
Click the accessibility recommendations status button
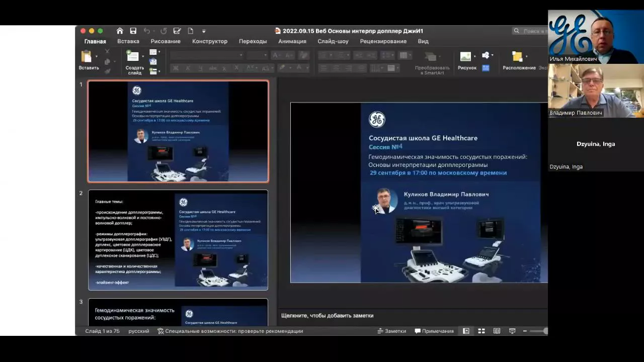(230, 331)
